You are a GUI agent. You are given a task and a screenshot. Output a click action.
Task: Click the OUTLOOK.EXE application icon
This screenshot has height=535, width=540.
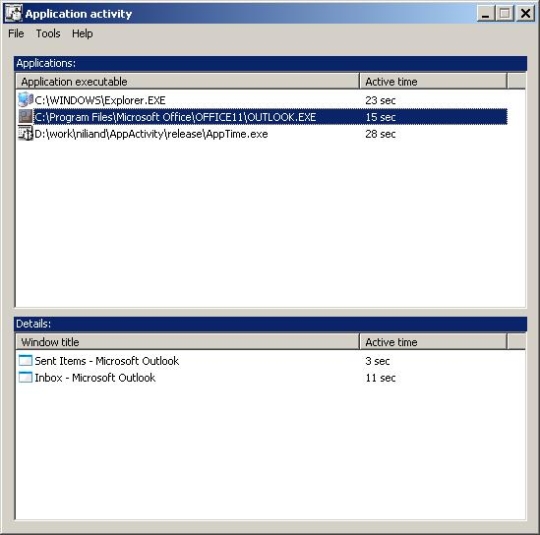pyautogui.click(x=25, y=117)
